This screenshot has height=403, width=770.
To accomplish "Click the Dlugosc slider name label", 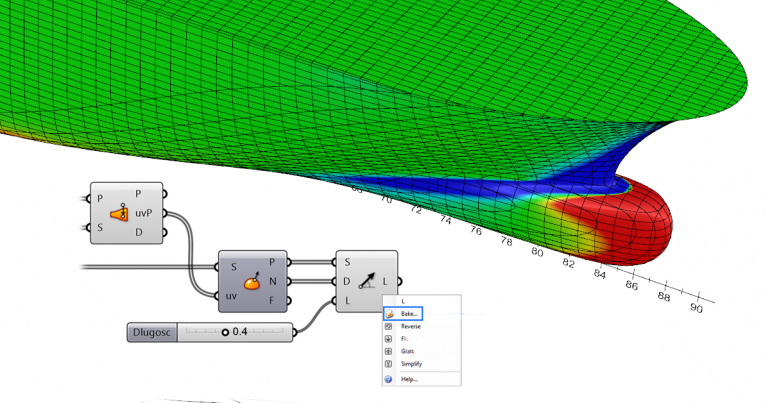I will click(x=152, y=332).
